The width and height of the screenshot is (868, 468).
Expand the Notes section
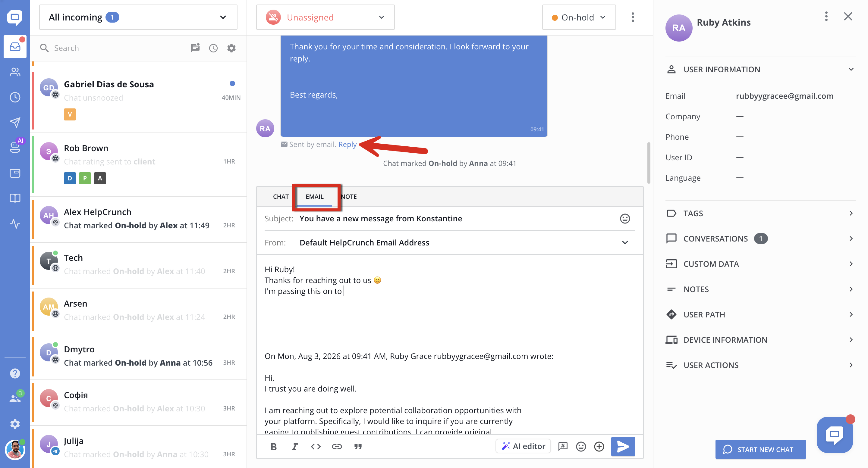(x=760, y=289)
